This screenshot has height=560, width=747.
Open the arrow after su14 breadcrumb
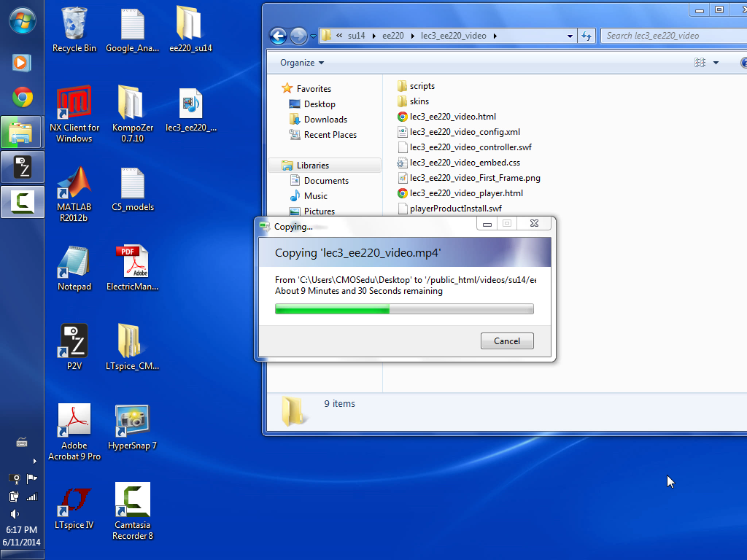click(x=373, y=36)
